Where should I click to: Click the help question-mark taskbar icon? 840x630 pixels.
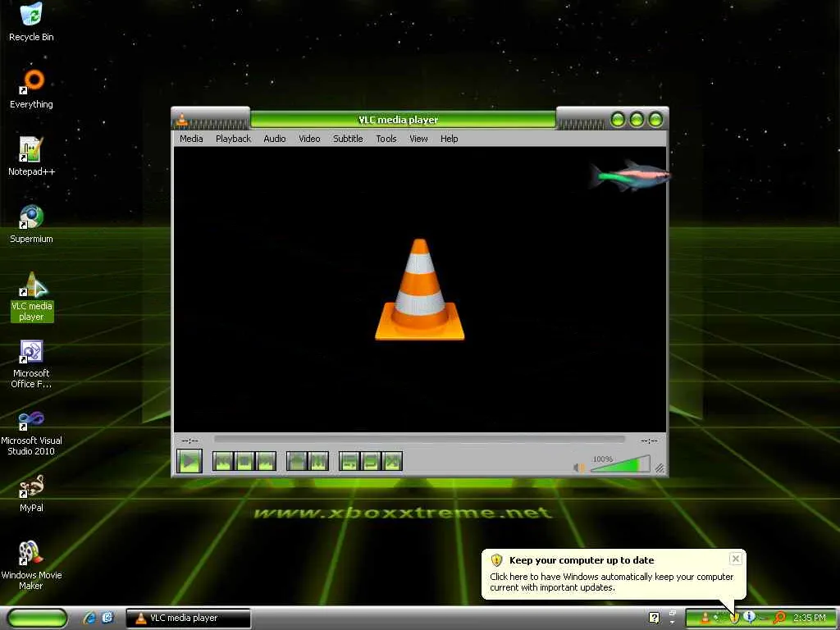click(x=654, y=618)
